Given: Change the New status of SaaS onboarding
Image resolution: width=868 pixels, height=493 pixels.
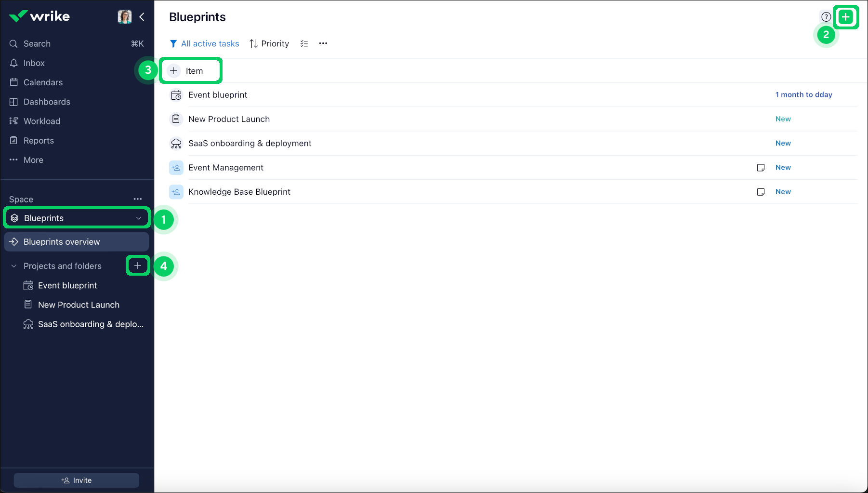Looking at the screenshot, I should pos(783,143).
